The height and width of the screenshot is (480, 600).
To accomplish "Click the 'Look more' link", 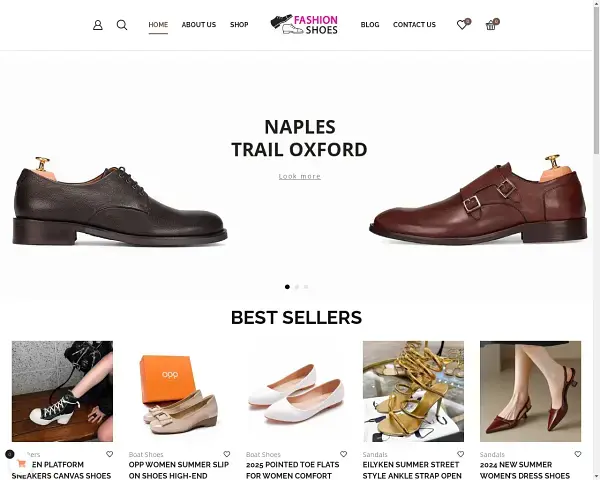I will (300, 176).
